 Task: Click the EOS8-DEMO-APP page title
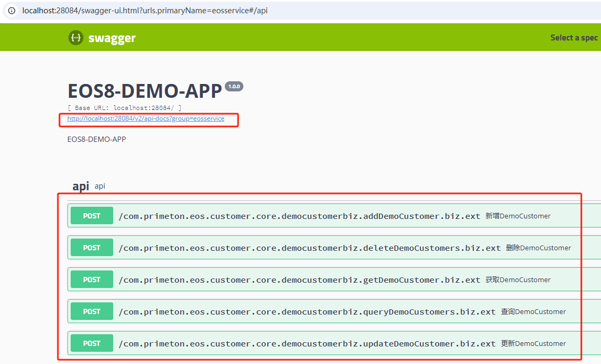(x=145, y=91)
